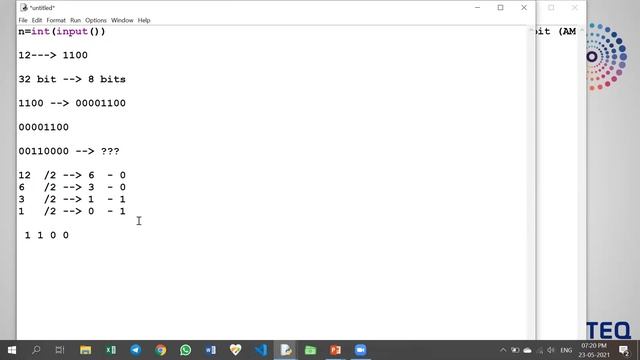Minimize the untitled editor window
640x360 pixels.
coord(478,7)
